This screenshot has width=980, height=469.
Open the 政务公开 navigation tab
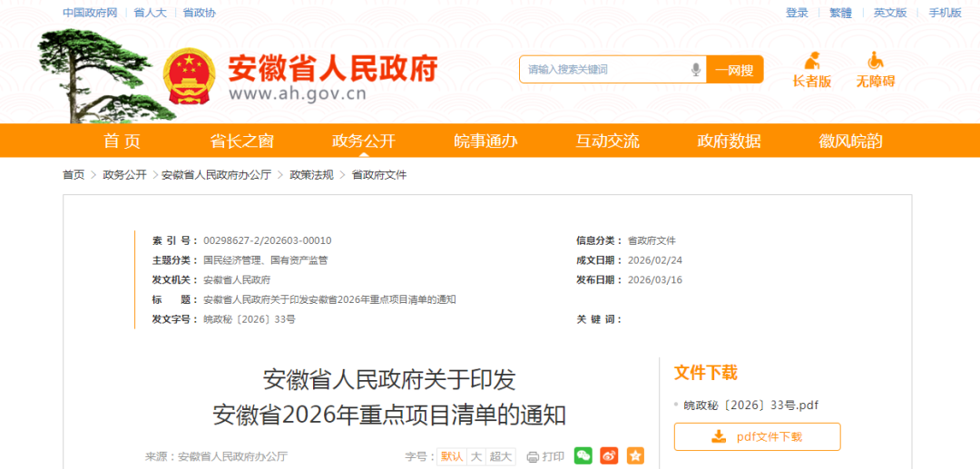point(364,141)
